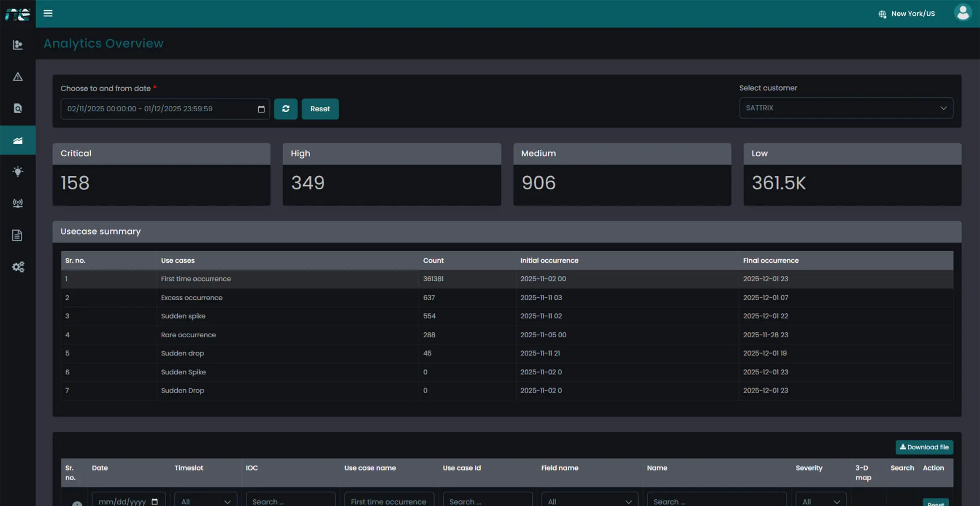Open the alerts warning-triangle sidebar icon

(x=18, y=76)
